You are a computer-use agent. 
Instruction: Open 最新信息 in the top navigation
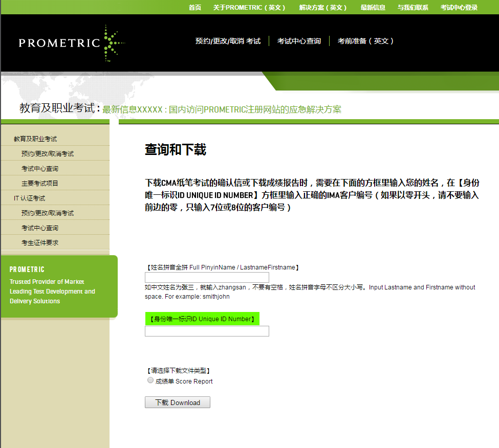pyautogui.click(x=373, y=7)
